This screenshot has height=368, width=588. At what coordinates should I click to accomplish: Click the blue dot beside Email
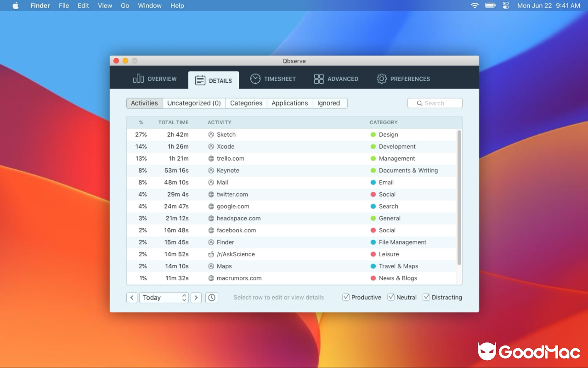(x=373, y=183)
